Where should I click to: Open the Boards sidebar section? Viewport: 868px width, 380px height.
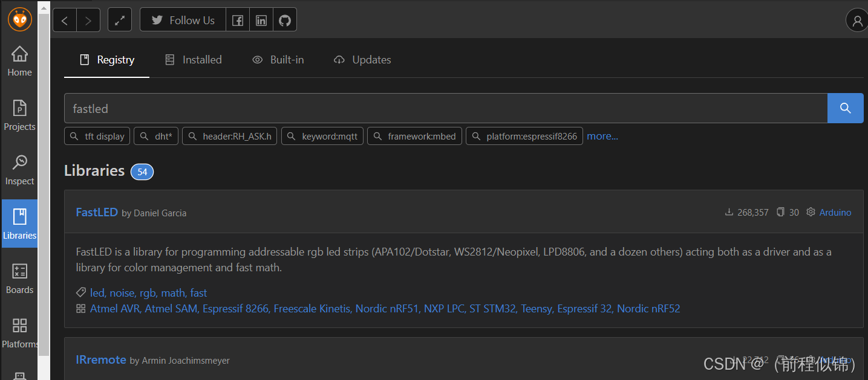coord(19,279)
